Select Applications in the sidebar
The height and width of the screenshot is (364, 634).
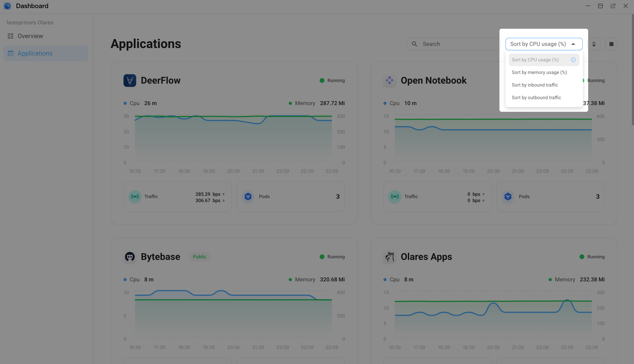[35, 53]
